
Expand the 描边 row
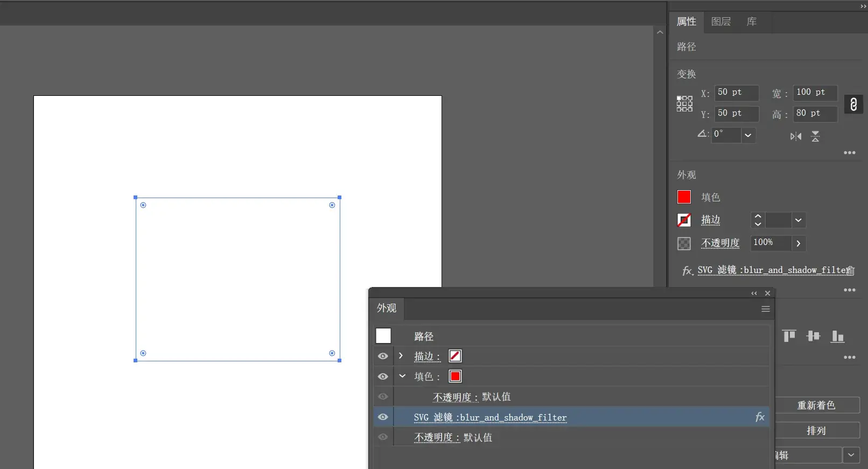401,356
